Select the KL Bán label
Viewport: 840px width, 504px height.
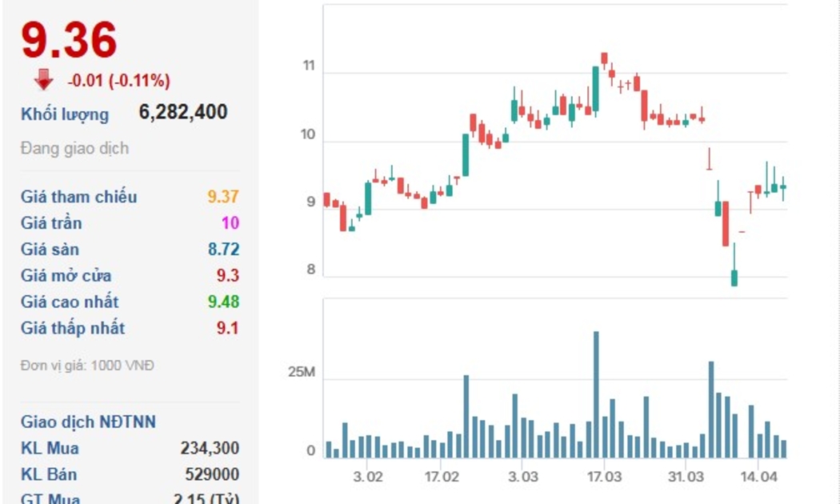(x=50, y=474)
